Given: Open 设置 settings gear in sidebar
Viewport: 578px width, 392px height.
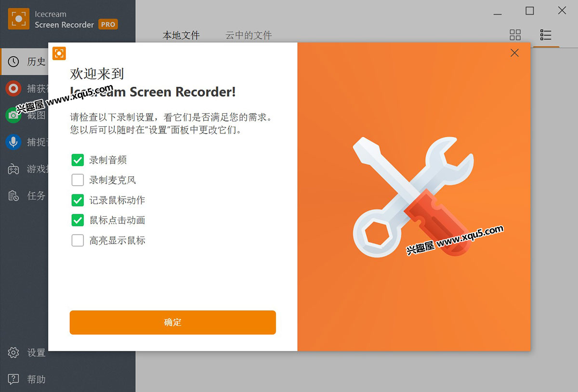Looking at the screenshot, I should 13,353.
